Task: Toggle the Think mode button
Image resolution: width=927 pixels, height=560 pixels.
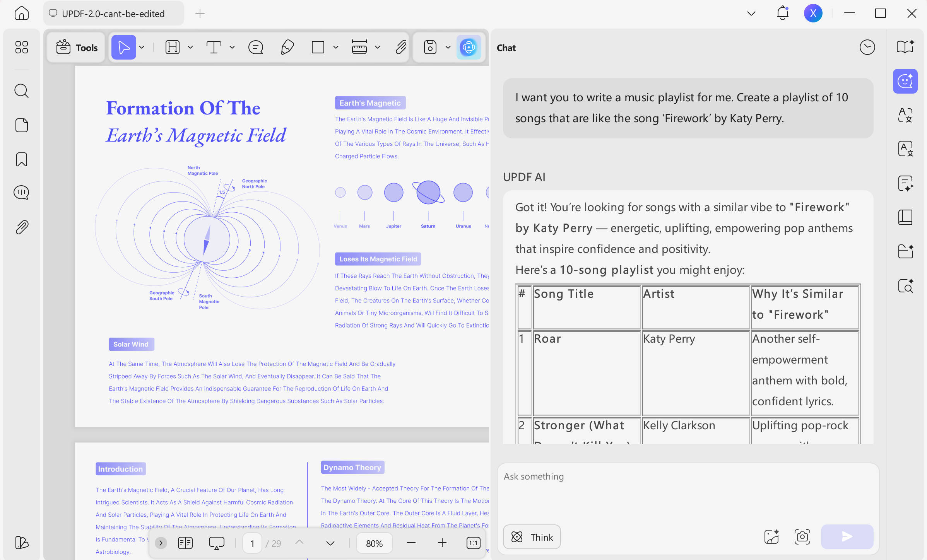Action: tap(532, 537)
